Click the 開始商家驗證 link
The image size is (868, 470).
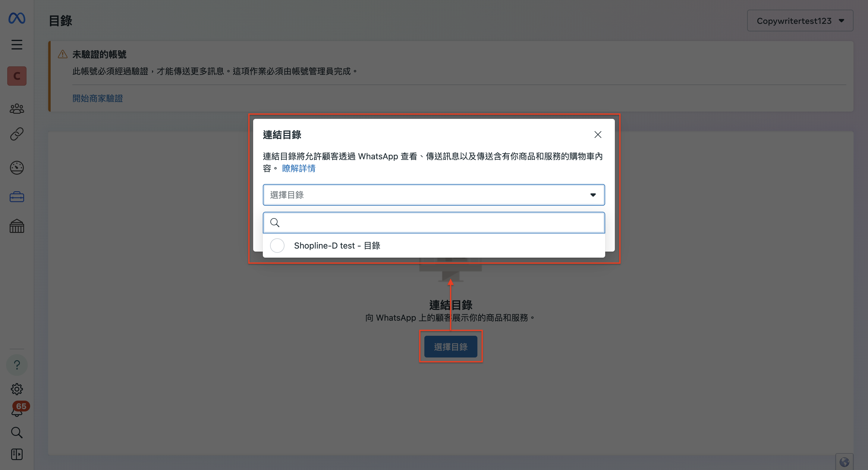pos(98,98)
